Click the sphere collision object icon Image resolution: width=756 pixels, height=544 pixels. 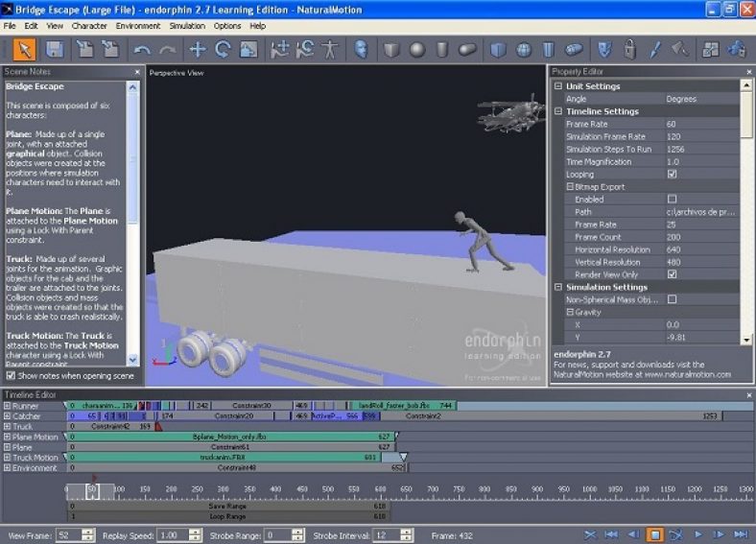417,49
